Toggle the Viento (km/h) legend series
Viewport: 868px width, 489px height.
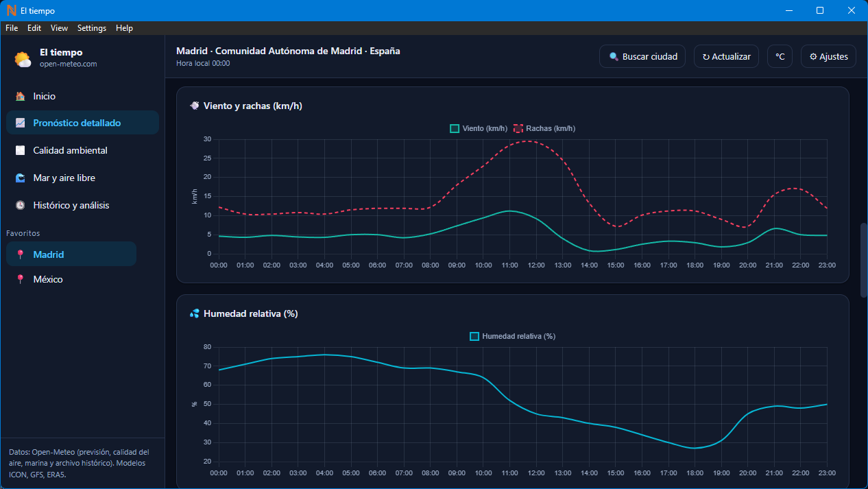pos(479,128)
